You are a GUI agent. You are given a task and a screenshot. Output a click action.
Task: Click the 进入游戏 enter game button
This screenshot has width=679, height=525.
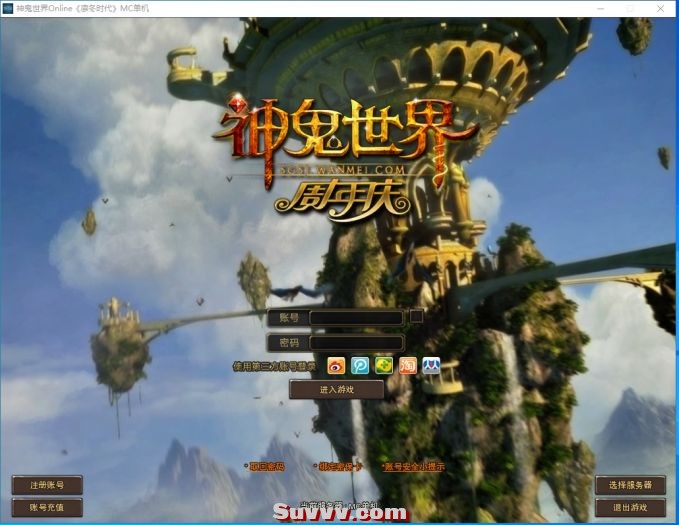click(336, 390)
